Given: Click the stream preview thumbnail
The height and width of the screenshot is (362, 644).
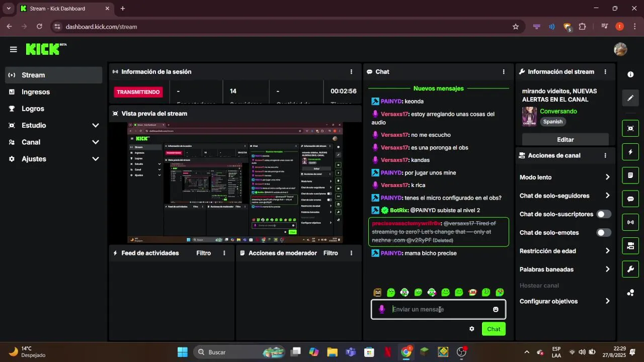Looking at the screenshot, I should click(x=235, y=183).
